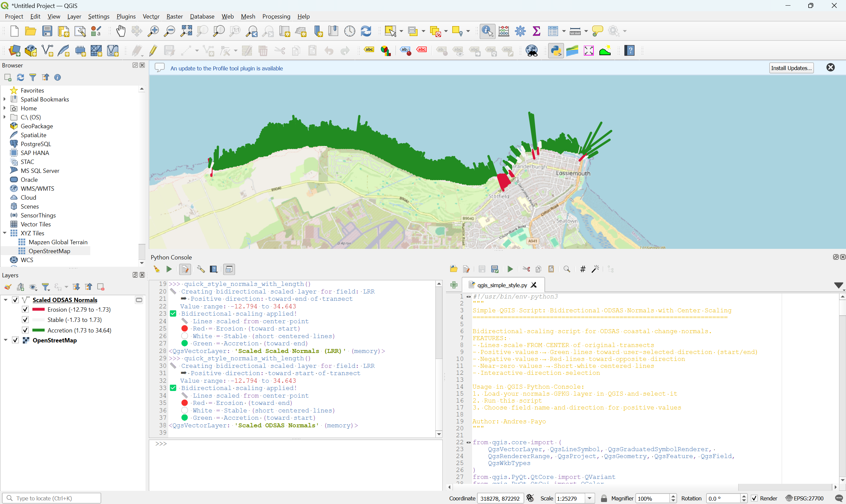The width and height of the screenshot is (846, 504).
Task: Click Save Project icon
Action: (x=47, y=31)
